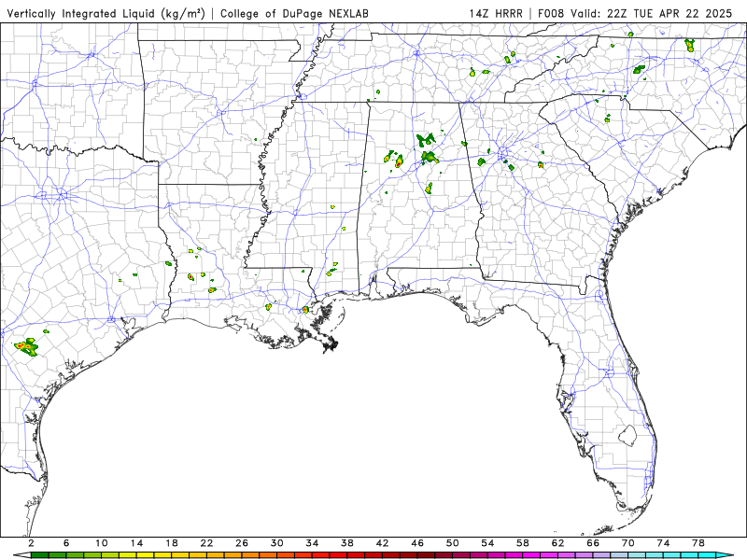Screen dimensions: 747x560
Task: Click the 'College of DuPage NEXLAB' label
Action: (294, 13)
